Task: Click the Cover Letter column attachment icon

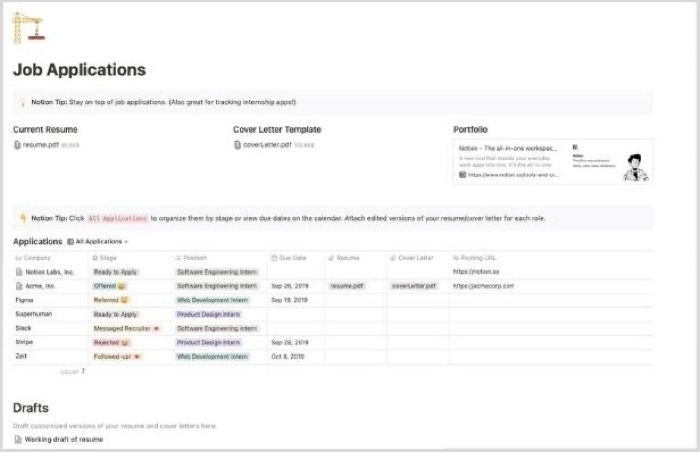Action: [x=393, y=258]
